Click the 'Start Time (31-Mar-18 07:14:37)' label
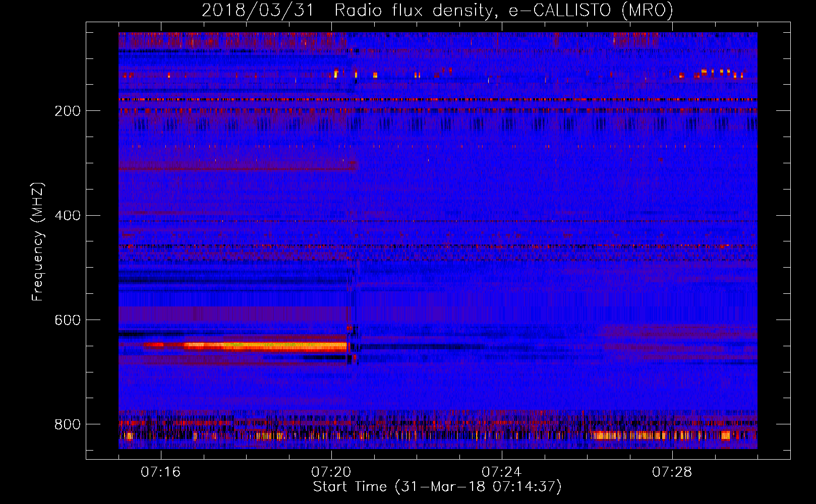Screen dimensions: 816x504 click(x=437, y=487)
